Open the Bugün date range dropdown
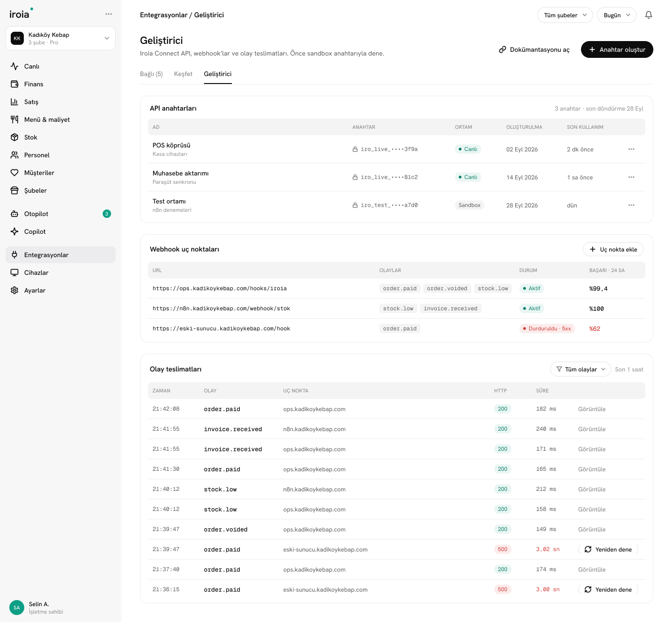This screenshot has height=622, width=672. click(x=616, y=15)
